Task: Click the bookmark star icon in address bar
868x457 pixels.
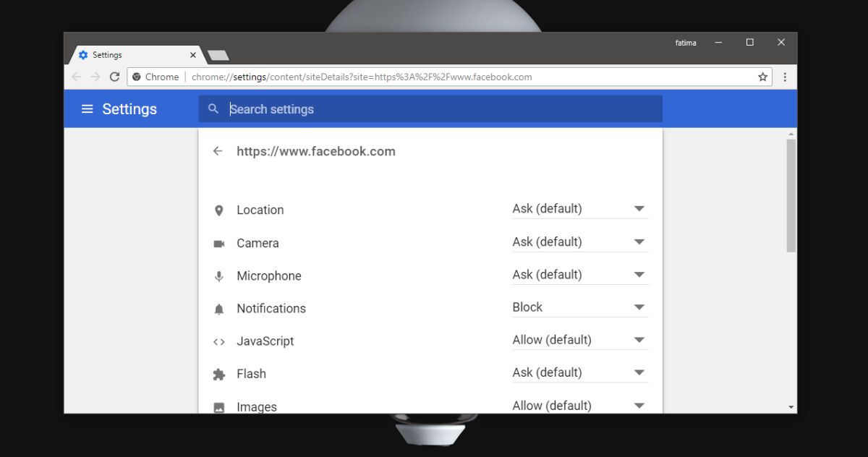Action: (762, 77)
